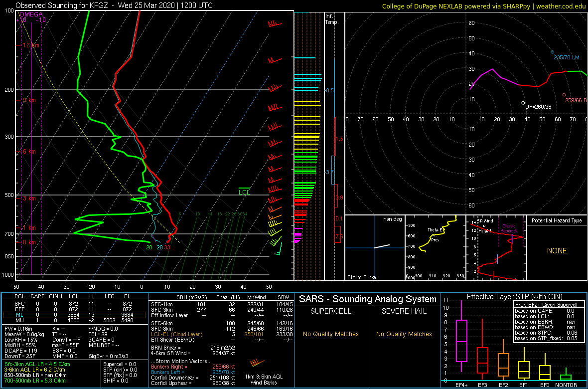
Task: Click the '3 km' height marker
Action: coord(28,198)
